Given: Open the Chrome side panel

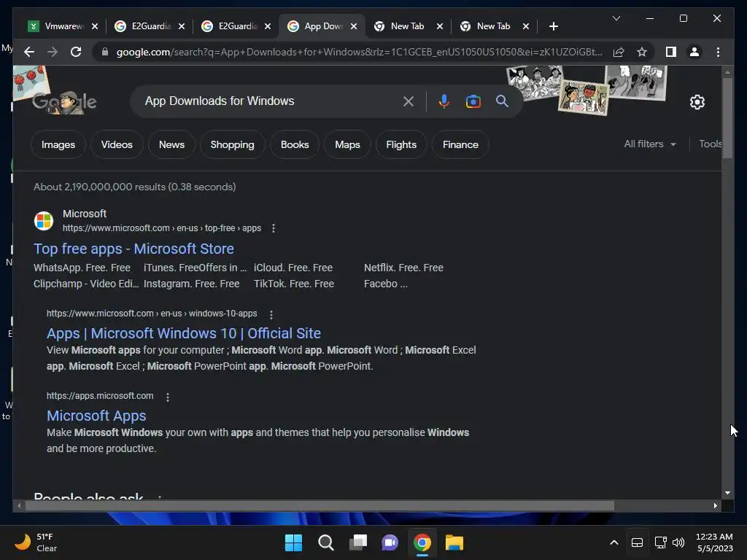Looking at the screenshot, I should (x=671, y=52).
